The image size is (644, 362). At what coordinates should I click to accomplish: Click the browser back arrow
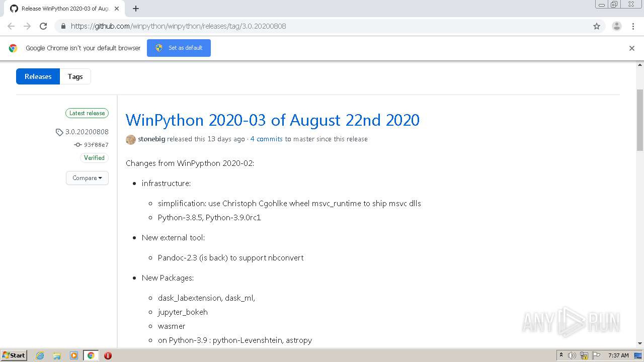[x=11, y=26]
